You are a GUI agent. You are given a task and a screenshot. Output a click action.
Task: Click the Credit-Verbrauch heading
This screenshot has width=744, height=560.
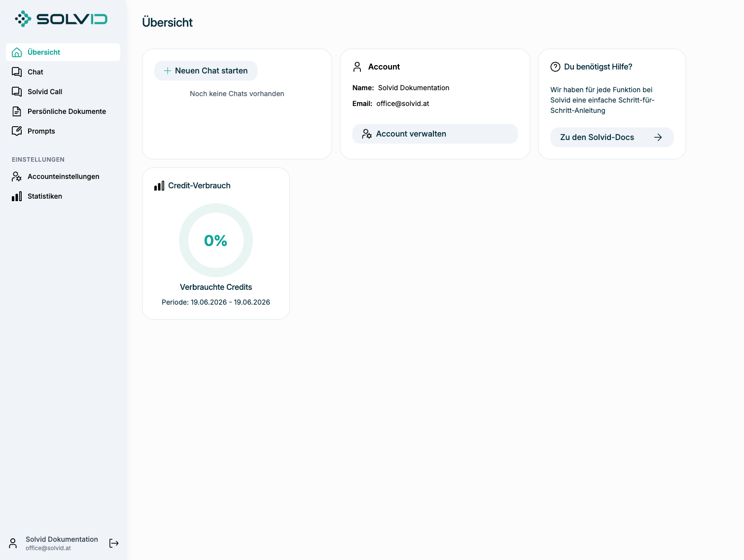pos(199,186)
